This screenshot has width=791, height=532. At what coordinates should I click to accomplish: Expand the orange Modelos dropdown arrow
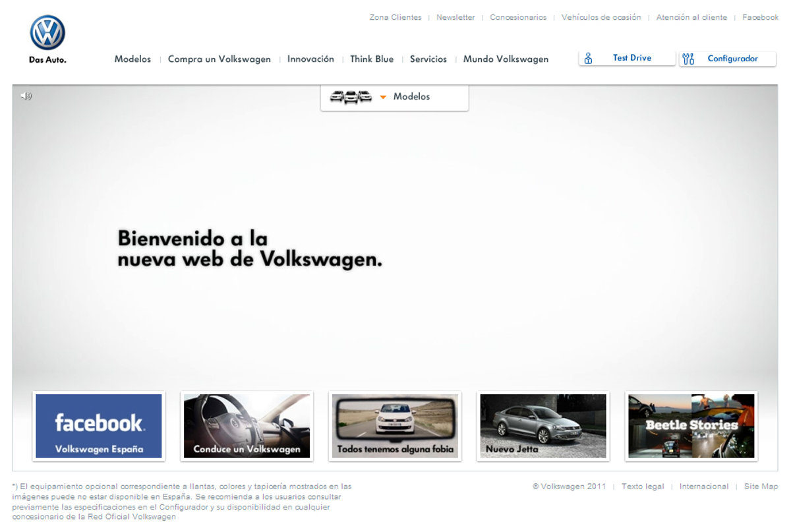click(x=383, y=98)
